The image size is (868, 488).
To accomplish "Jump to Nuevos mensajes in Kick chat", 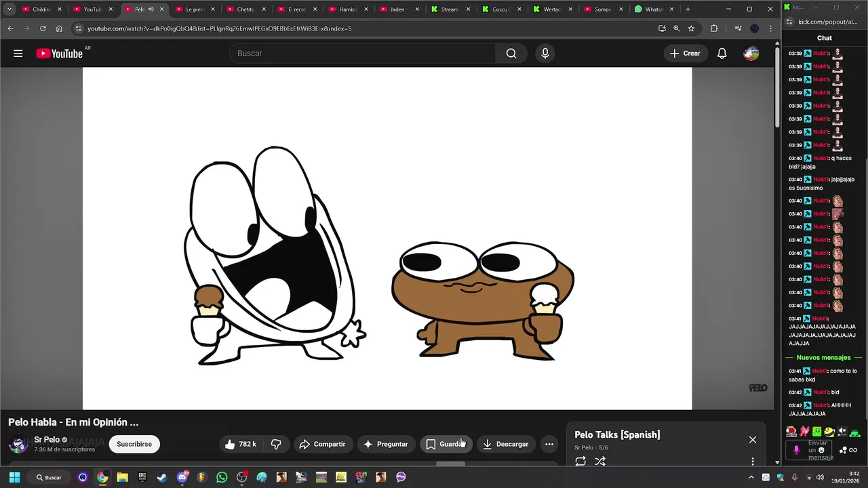I will 824,358.
